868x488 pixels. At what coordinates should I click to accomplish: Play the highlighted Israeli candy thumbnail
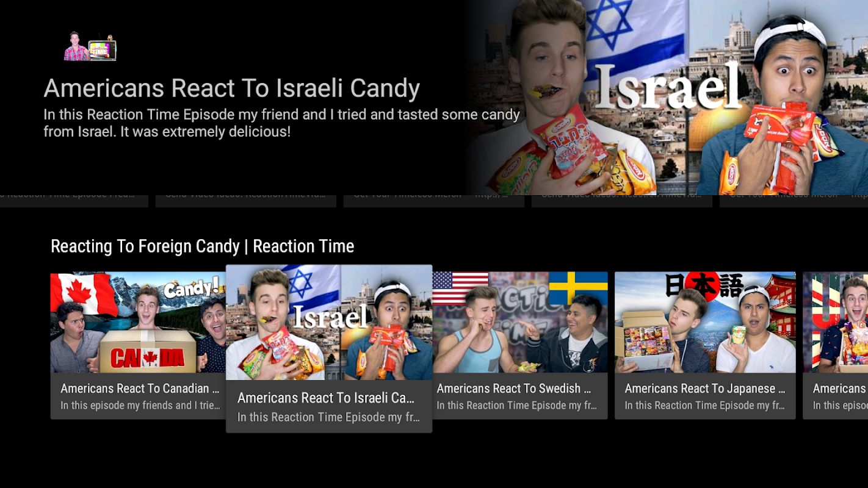329,322
